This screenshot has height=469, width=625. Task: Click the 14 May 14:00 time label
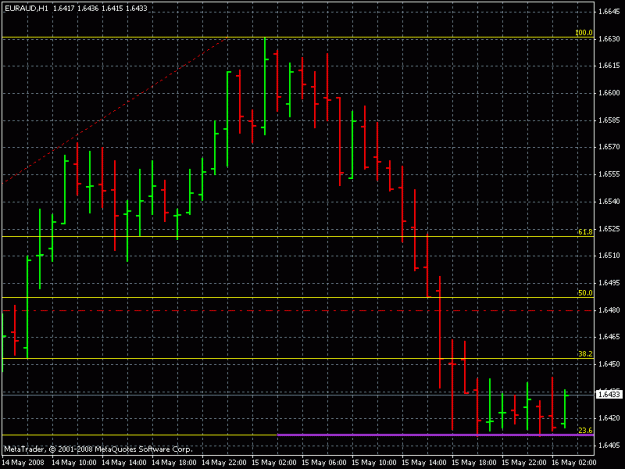124,463
